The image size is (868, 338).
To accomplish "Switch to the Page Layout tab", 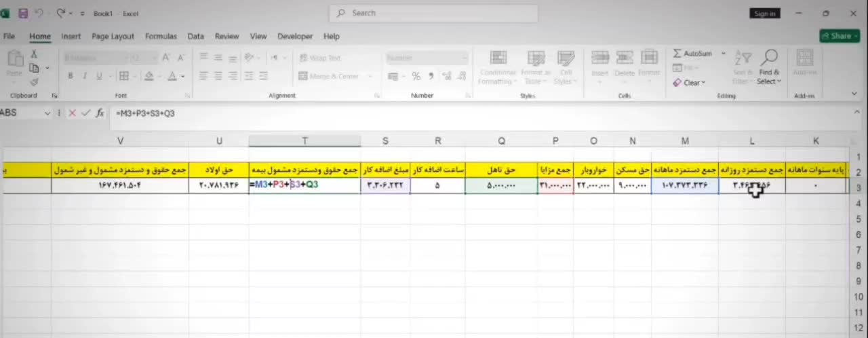I will (x=113, y=36).
